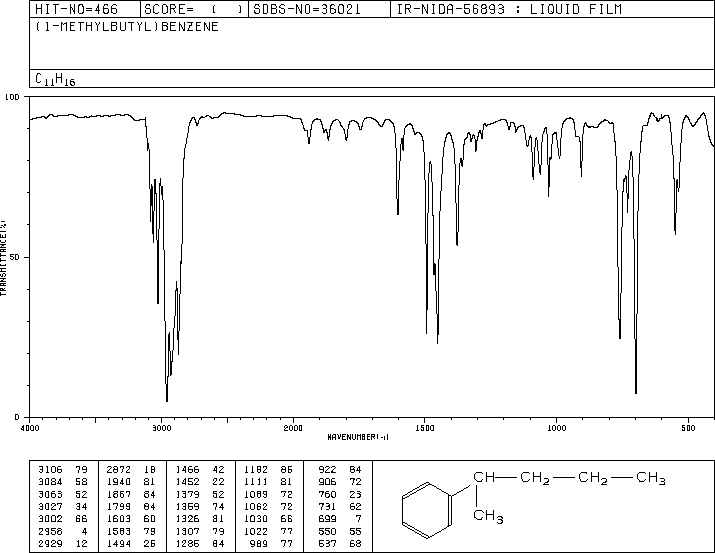Click the 4000 wavenumber axis label
This screenshot has width=715, height=553.
click(x=30, y=428)
